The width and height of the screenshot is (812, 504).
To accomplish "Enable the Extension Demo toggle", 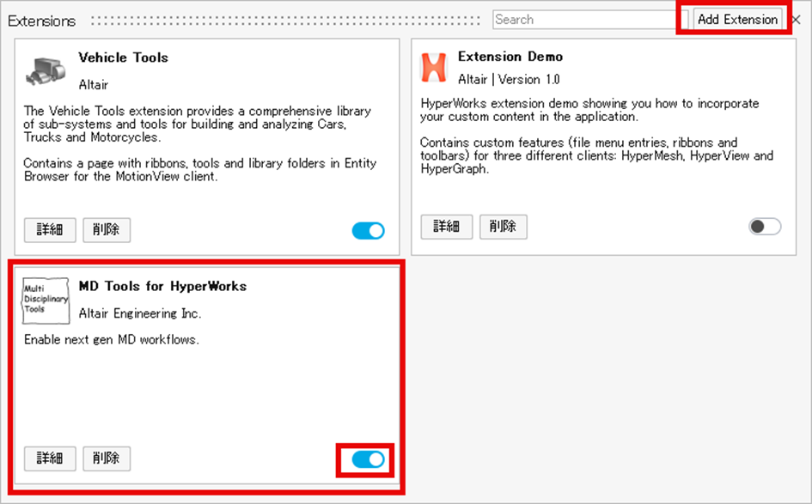I will [765, 227].
